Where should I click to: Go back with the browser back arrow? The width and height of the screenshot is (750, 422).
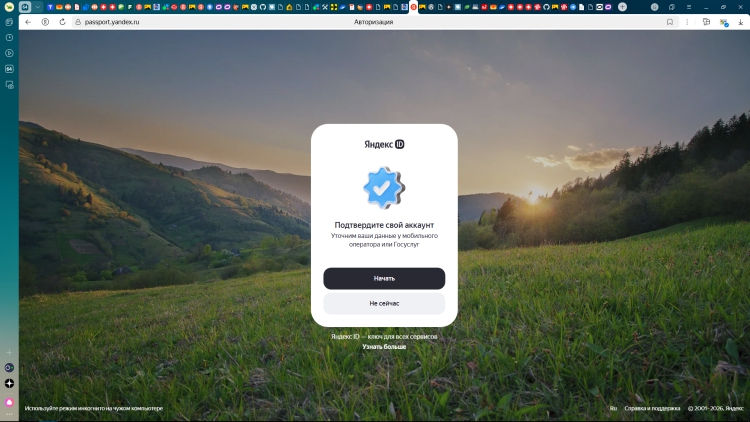coord(28,22)
